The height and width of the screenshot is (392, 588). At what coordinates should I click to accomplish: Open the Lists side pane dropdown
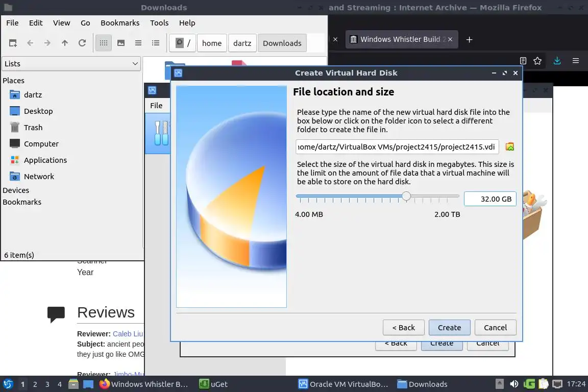71,64
